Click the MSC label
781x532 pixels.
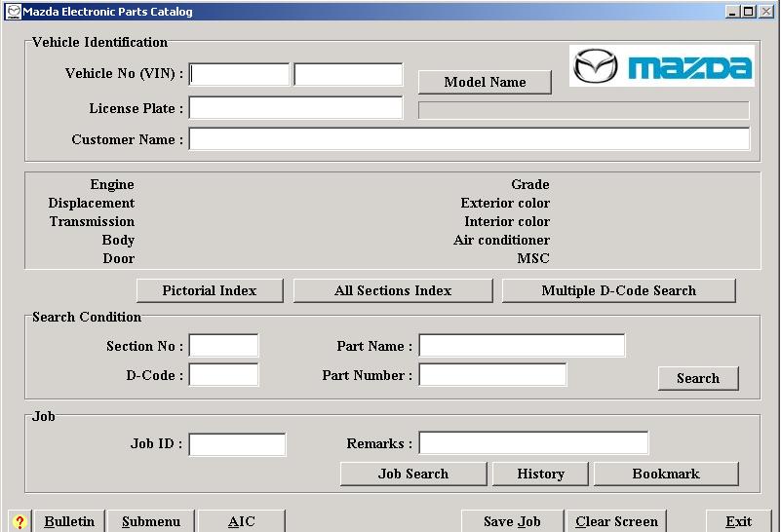click(x=533, y=258)
